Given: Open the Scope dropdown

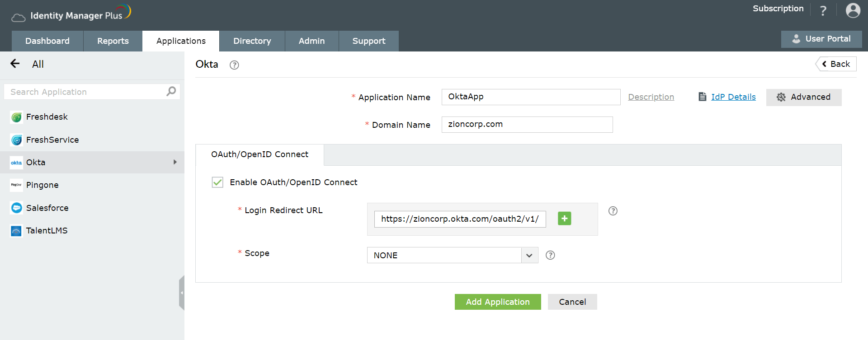Looking at the screenshot, I should pyautogui.click(x=529, y=255).
